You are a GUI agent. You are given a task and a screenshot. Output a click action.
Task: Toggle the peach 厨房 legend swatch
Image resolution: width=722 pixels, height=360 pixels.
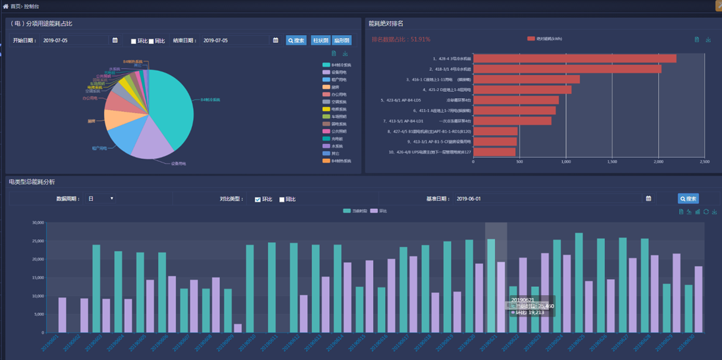326,87
